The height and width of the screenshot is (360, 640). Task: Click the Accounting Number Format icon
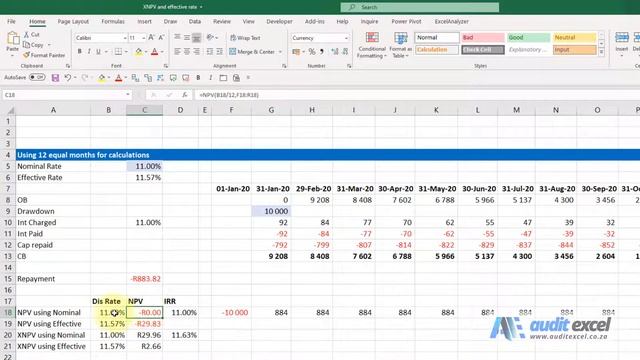click(x=296, y=51)
